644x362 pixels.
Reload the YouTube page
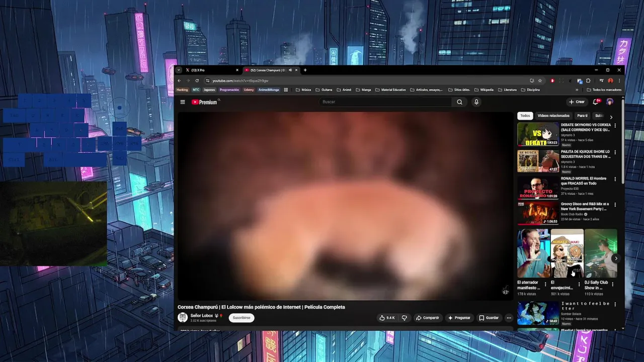pos(197,80)
